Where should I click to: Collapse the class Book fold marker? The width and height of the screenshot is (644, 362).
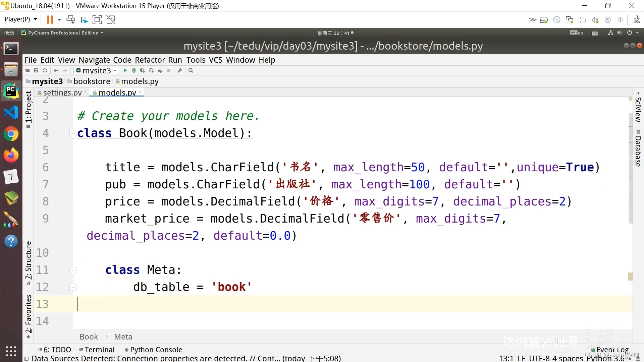72,133
